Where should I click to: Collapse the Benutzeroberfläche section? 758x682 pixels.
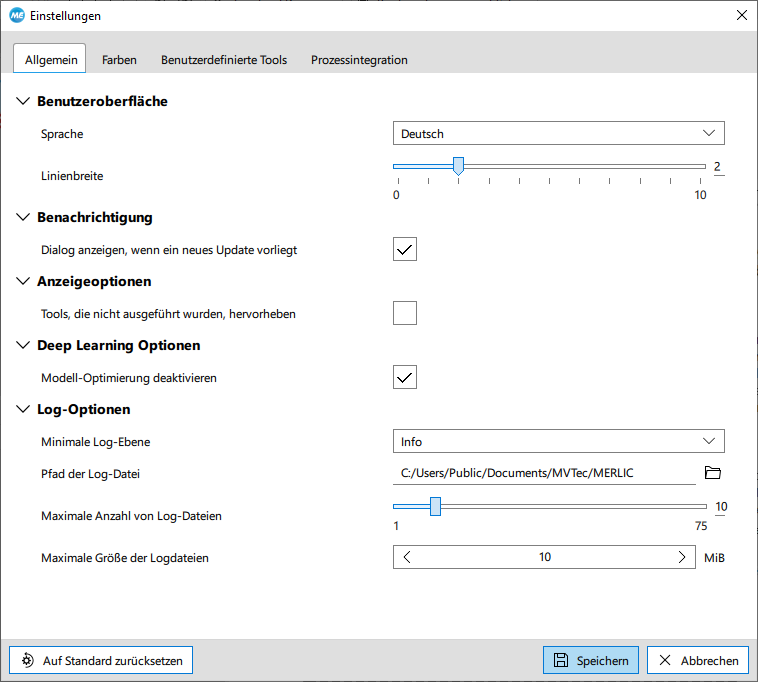tap(24, 101)
